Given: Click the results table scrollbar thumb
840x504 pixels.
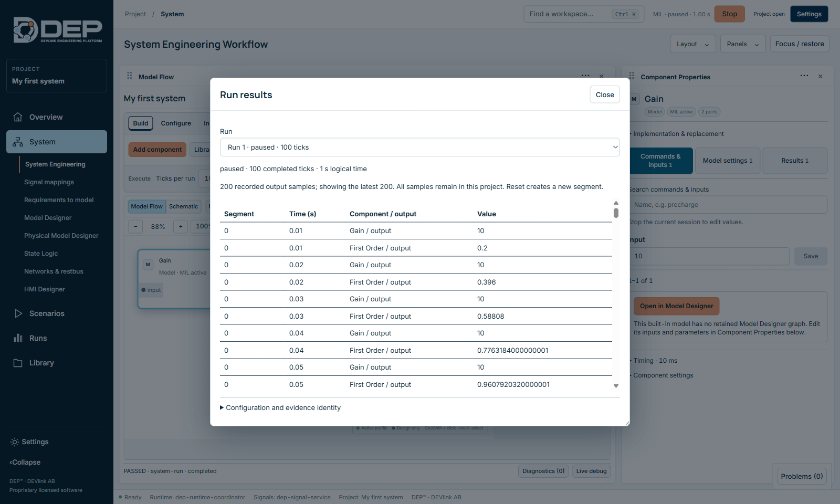Looking at the screenshot, I should 616,213.
